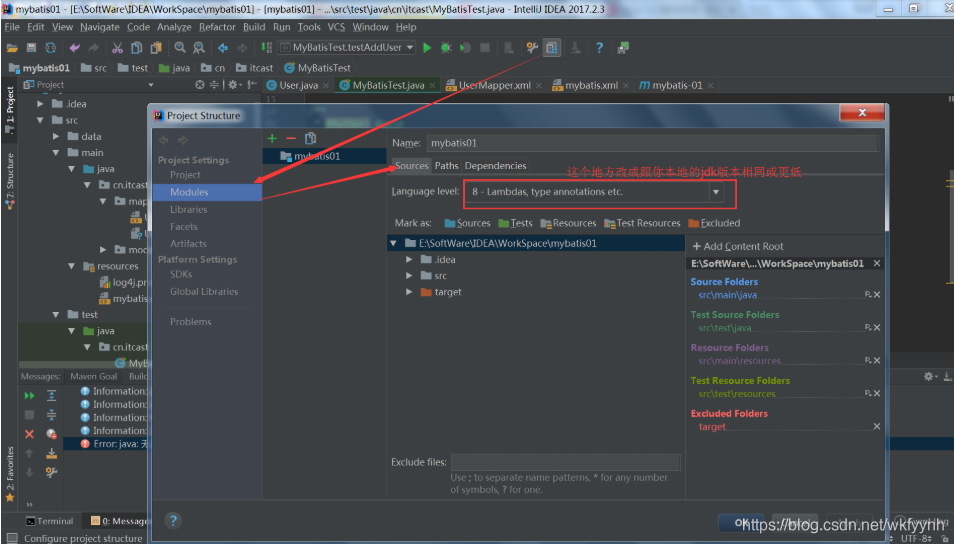Click the Project Structure toolbar icon

552,47
